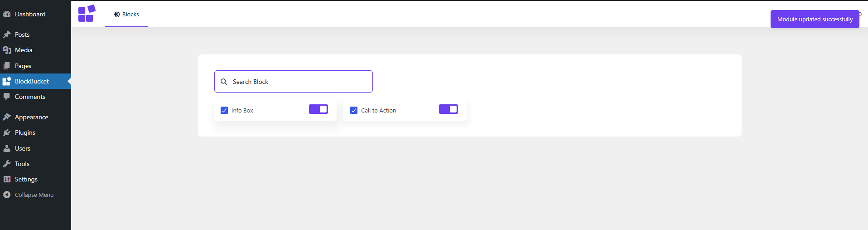
Task: Click the Pages icon in sidebar
Action: click(x=7, y=66)
